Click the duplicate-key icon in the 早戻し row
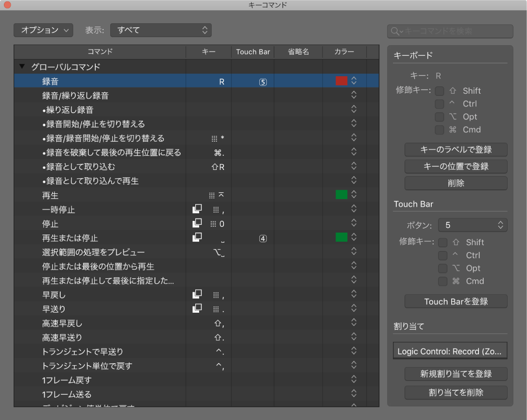This screenshot has width=527, height=420. coord(197,294)
